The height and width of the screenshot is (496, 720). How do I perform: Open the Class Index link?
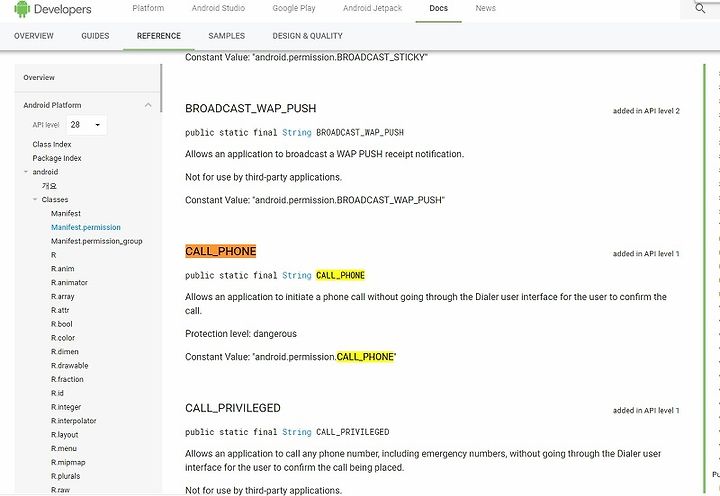(x=52, y=144)
